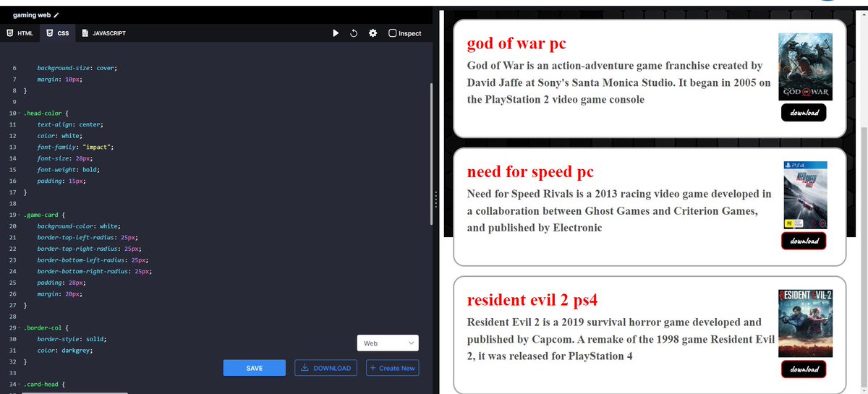Click the 'need for speed pc' heading
The height and width of the screenshot is (394, 868).
(530, 172)
